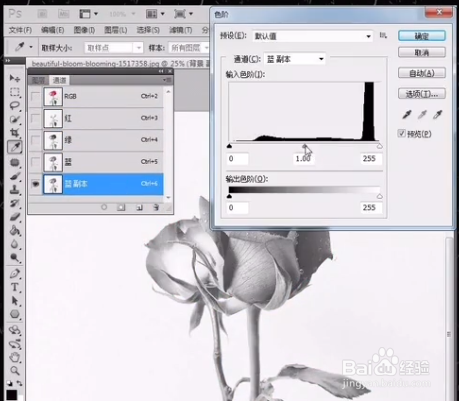Select the Dodge tool
The image size is (459, 401).
tap(15, 258)
